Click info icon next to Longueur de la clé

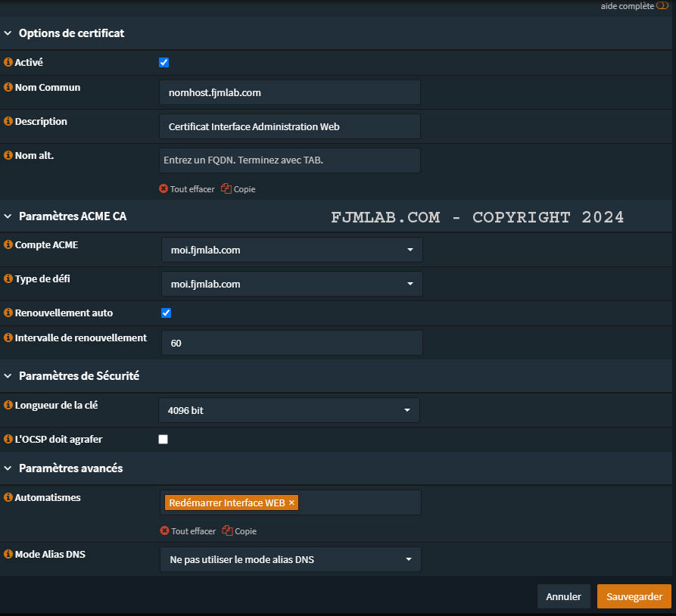click(8, 406)
